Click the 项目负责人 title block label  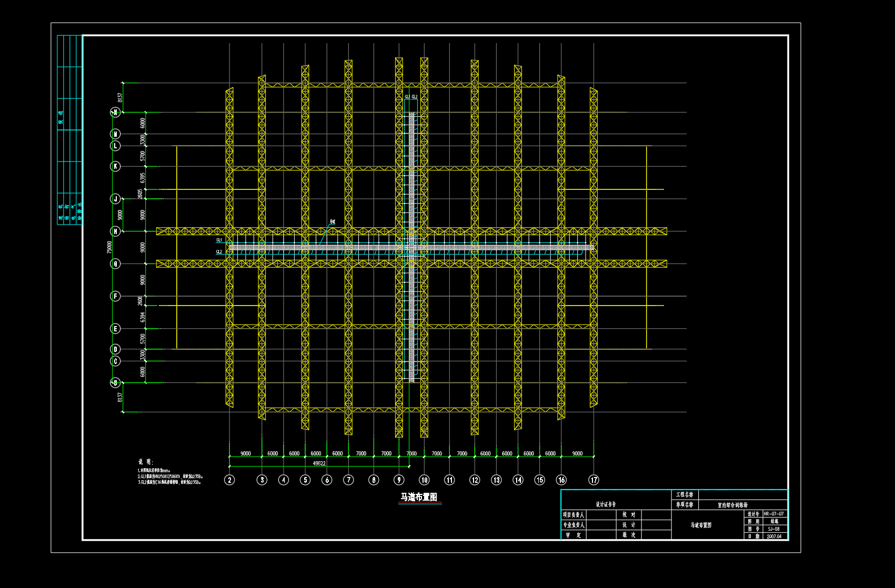[x=574, y=515]
